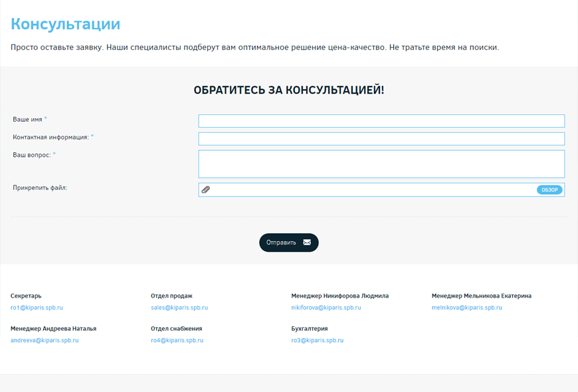Open ro1@kiparis.spb.ru email link
This screenshot has height=392, width=578.
click(37, 308)
